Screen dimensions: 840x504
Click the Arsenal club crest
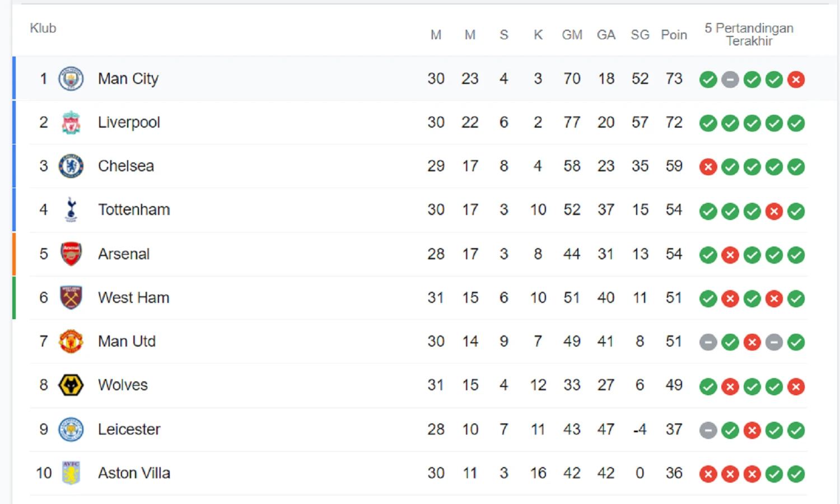point(71,254)
